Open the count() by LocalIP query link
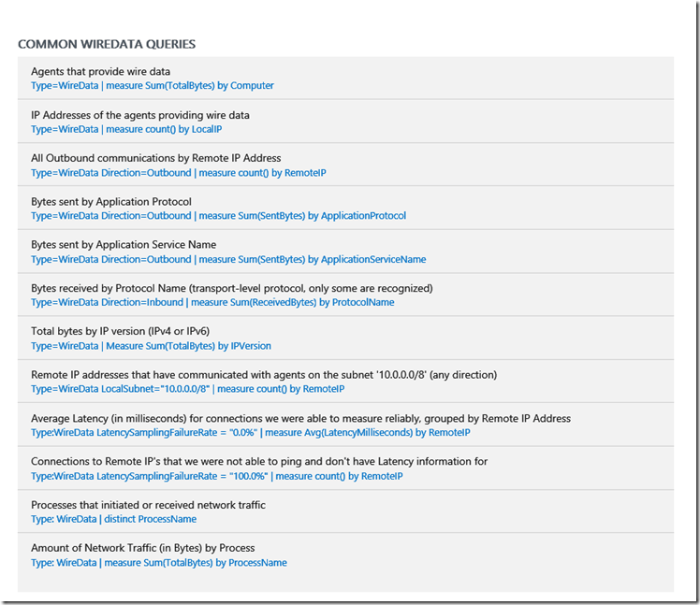This screenshot has height=605, width=700. click(x=126, y=129)
